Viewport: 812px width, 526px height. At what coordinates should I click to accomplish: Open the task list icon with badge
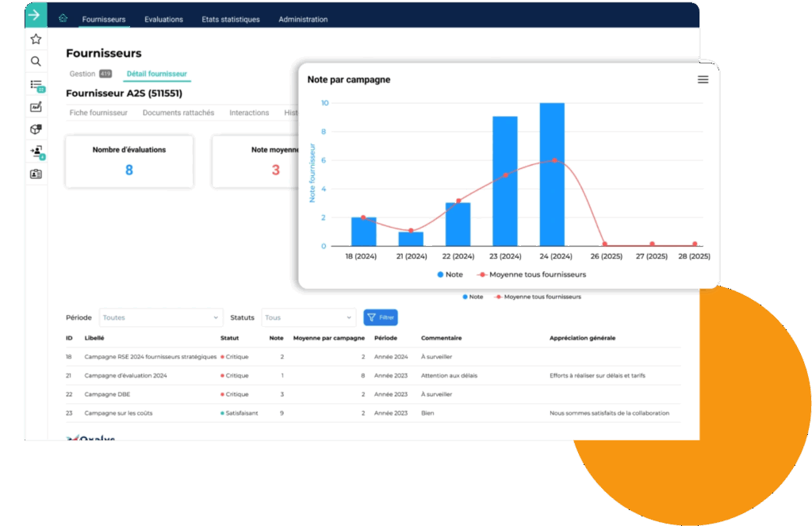click(36, 84)
